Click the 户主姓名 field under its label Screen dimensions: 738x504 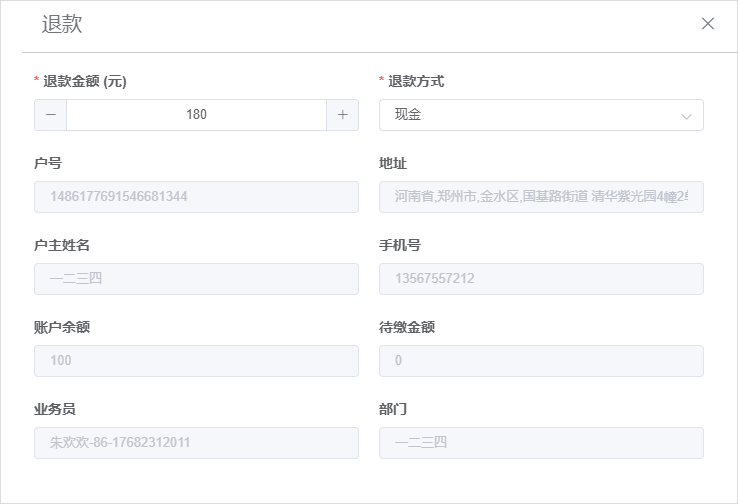[x=196, y=279]
